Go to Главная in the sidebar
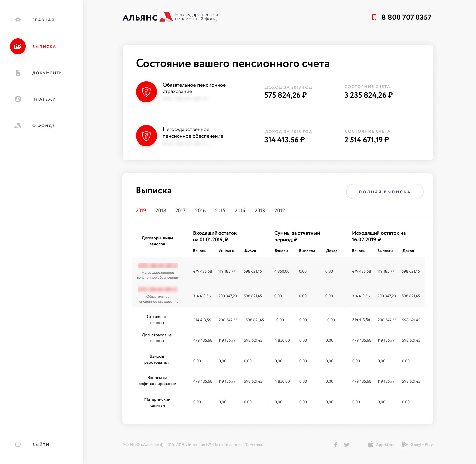The width and height of the screenshot is (476, 464). click(43, 20)
